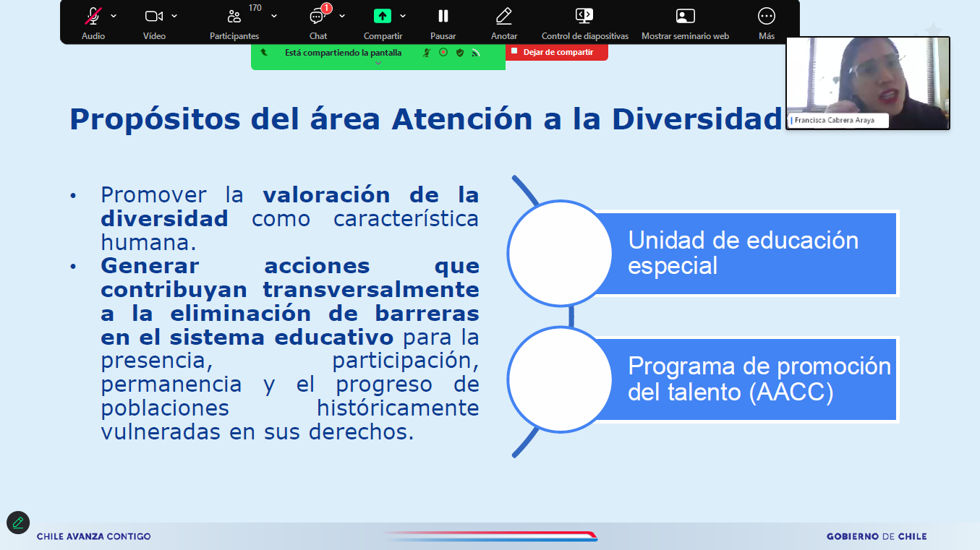Image resolution: width=980 pixels, height=550 pixels.
Task: Open the Chat with unread message
Action: [x=318, y=17]
